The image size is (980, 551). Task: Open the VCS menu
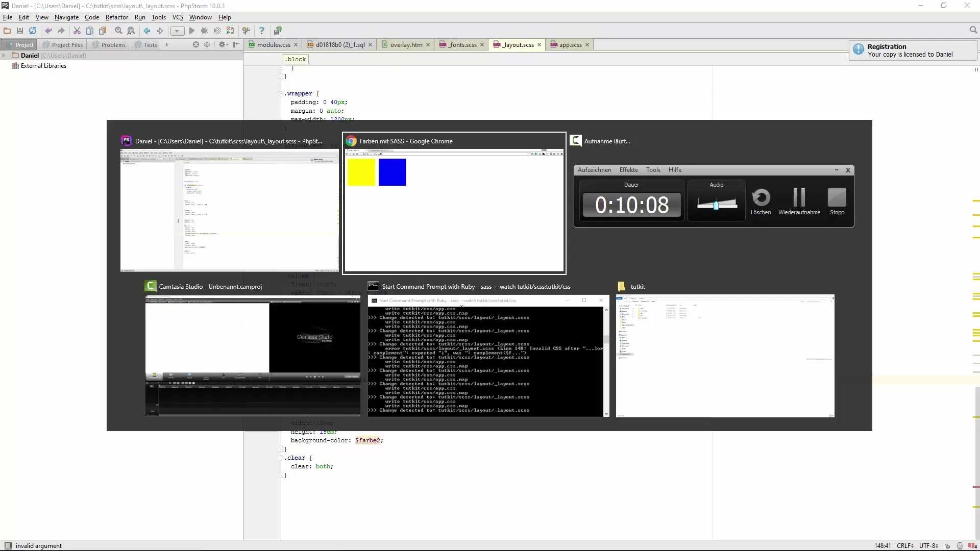[x=178, y=17]
